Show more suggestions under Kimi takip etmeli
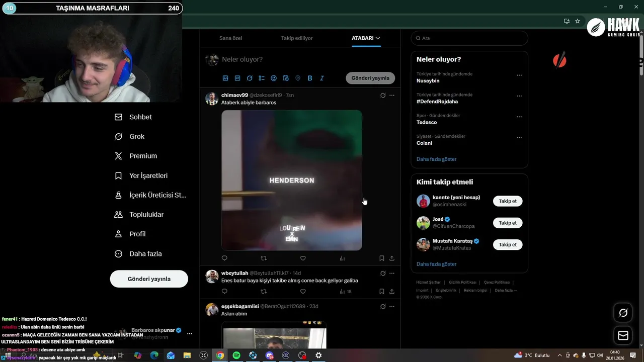The width and height of the screenshot is (644, 362). [436, 264]
